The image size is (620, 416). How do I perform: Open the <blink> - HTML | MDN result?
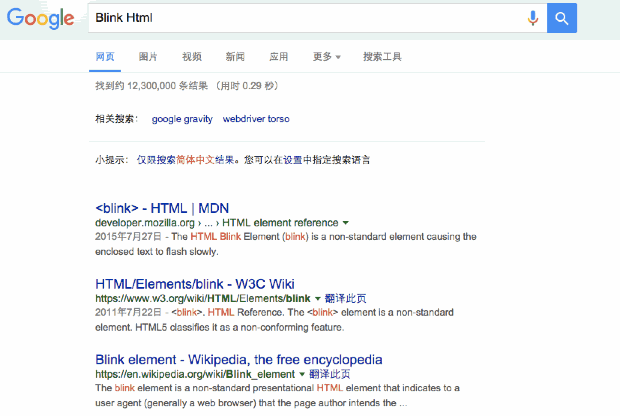[162, 208]
